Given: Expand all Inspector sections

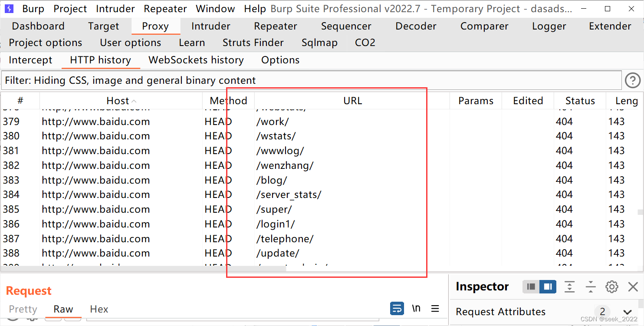Looking at the screenshot, I should coord(570,286).
